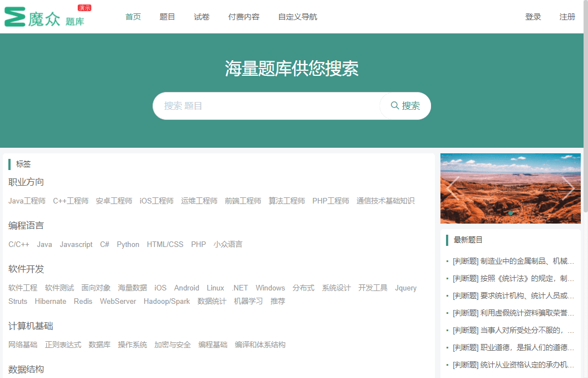Select the Java工程师 tag
The height and width of the screenshot is (378, 588).
[27, 201]
